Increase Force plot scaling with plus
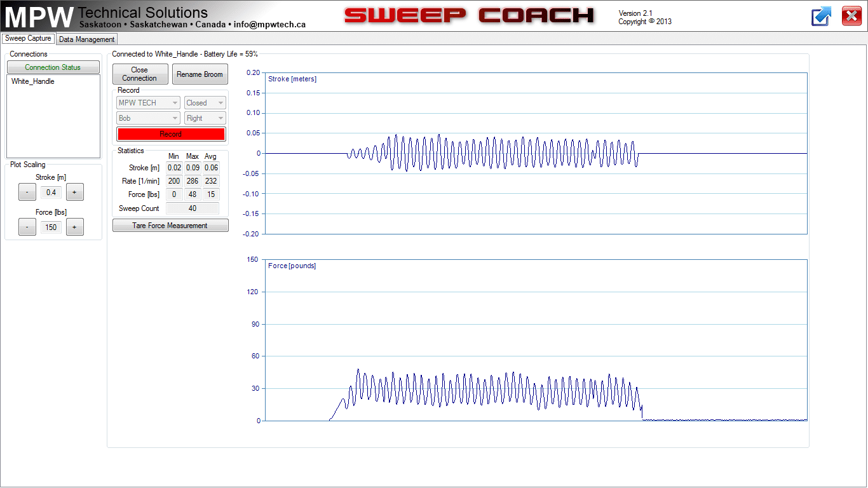Screen dimensions: 868x488 coord(74,227)
